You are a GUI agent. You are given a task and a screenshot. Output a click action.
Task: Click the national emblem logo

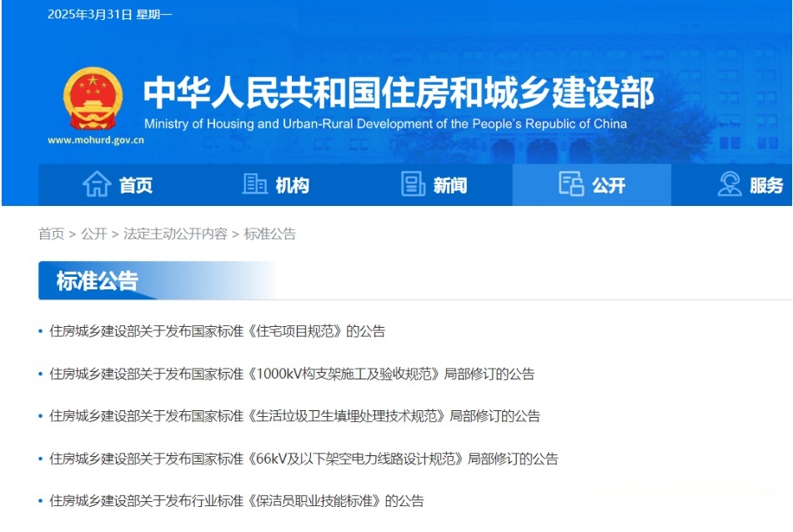pyautogui.click(x=93, y=98)
